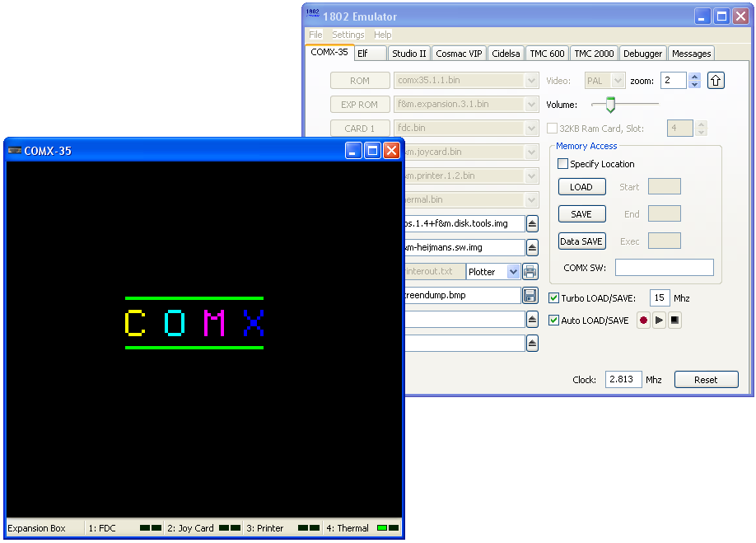The image size is (756, 543).
Task: Click the CARD 1 button
Action: 360,129
